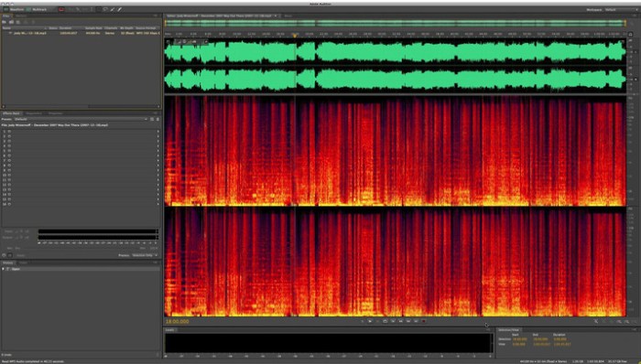Open the Presets Default dropdown
The height and width of the screenshot is (364, 641).
pyautogui.click(x=81, y=119)
